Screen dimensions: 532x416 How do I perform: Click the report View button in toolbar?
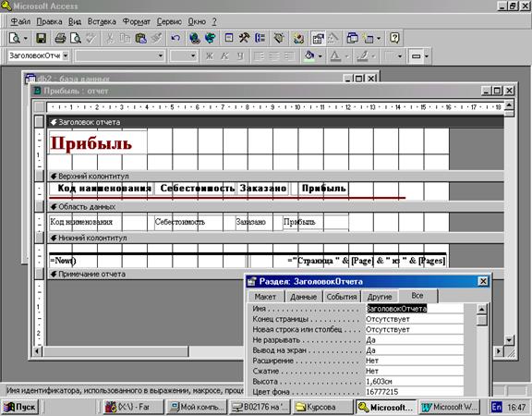15,38
